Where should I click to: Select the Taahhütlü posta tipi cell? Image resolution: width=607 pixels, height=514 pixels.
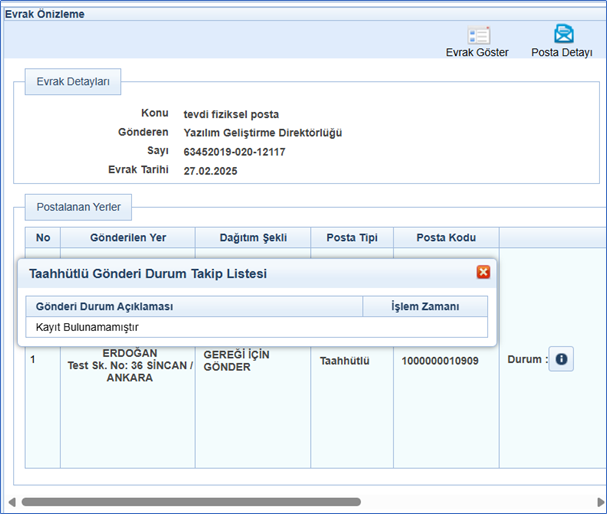[x=344, y=360]
